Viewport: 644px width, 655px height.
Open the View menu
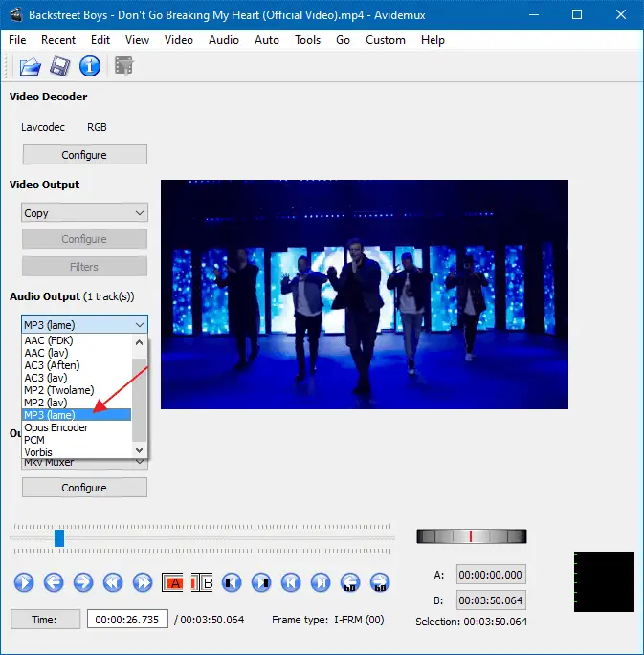point(137,40)
